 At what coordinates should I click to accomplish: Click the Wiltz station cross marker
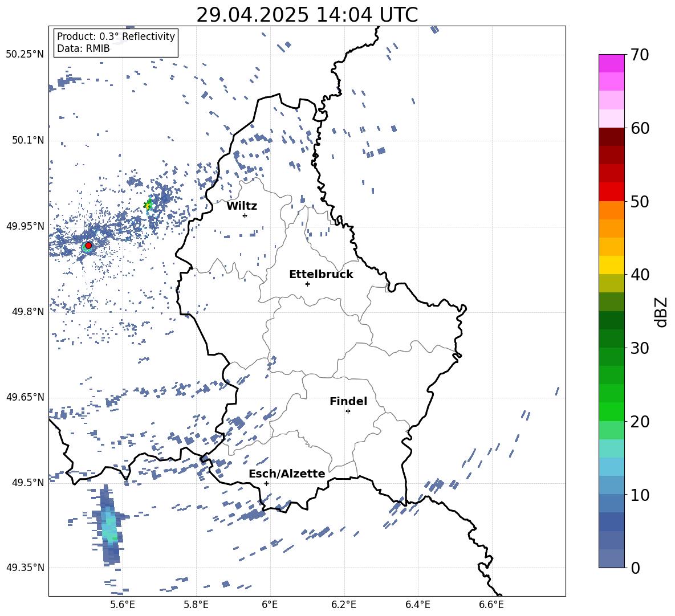[245, 215]
